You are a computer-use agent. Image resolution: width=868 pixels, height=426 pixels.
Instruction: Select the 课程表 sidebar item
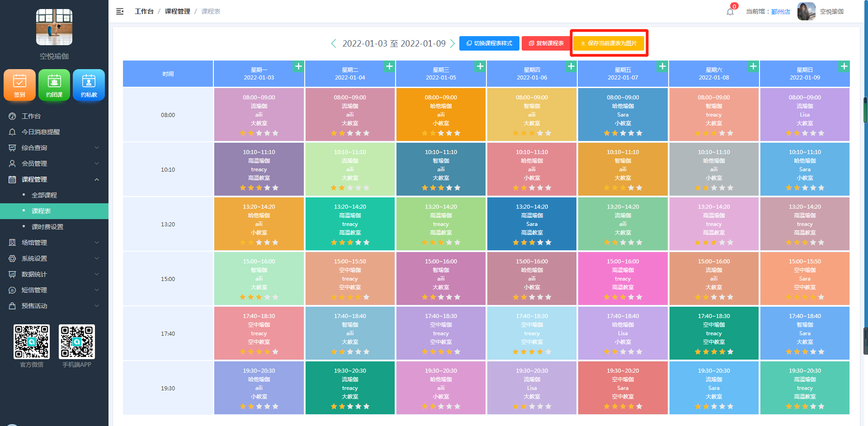[54, 211]
